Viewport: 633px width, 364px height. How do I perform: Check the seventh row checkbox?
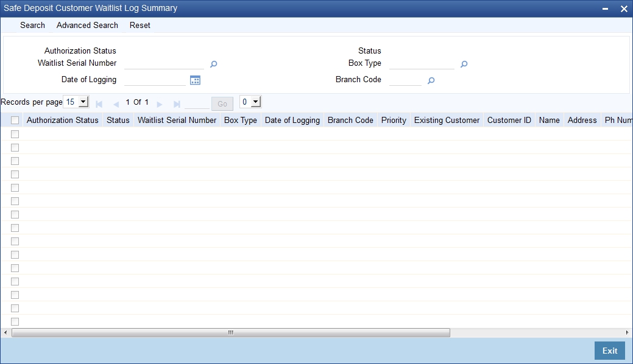pos(15,214)
